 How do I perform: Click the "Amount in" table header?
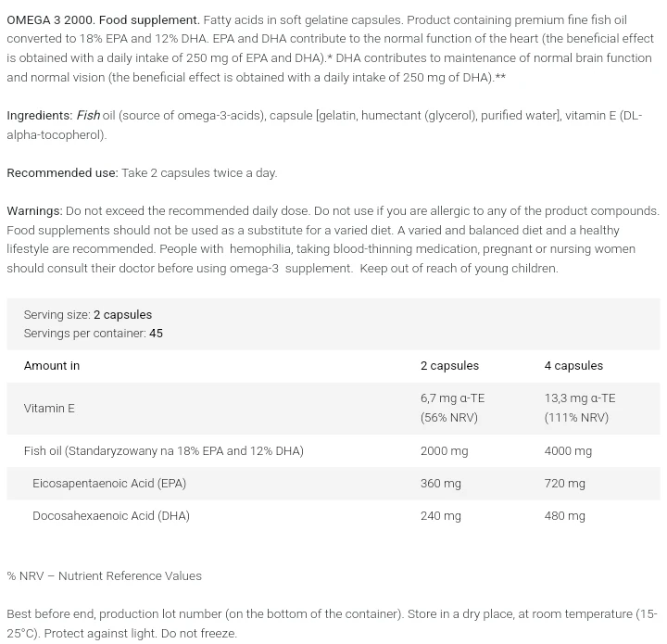click(52, 366)
